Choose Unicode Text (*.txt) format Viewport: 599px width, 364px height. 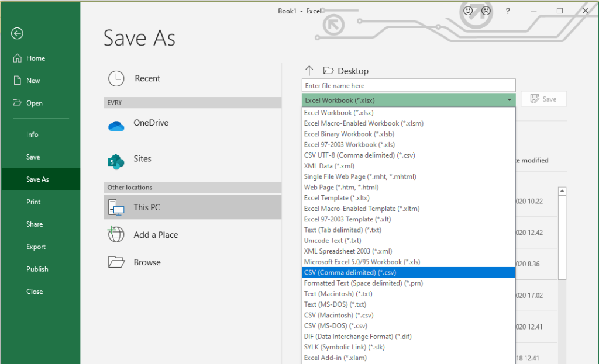tap(408, 241)
